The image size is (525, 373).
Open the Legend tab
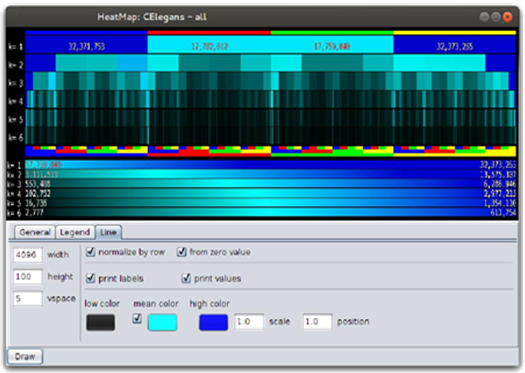(75, 232)
